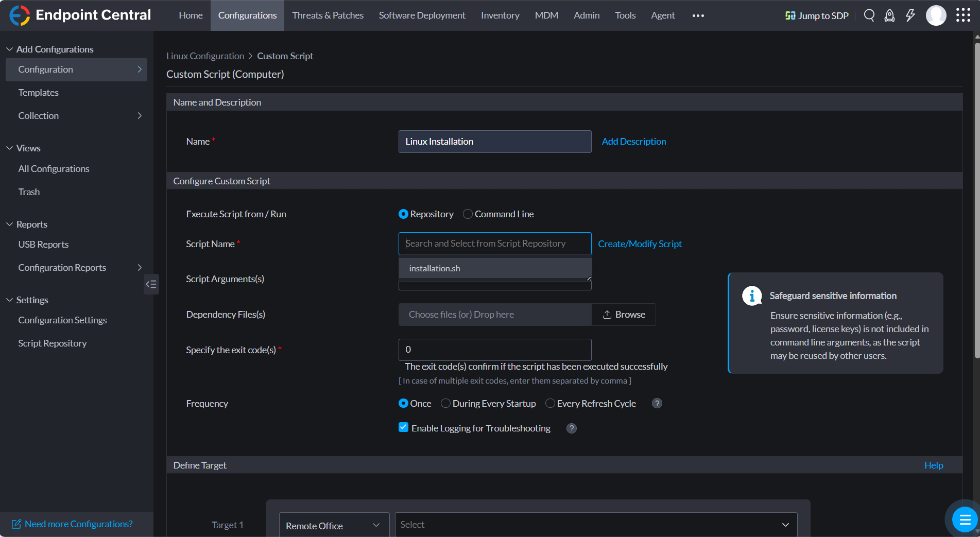Click the rocket notification icon
Viewport: 980px width, 537px height.
(889, 15)
